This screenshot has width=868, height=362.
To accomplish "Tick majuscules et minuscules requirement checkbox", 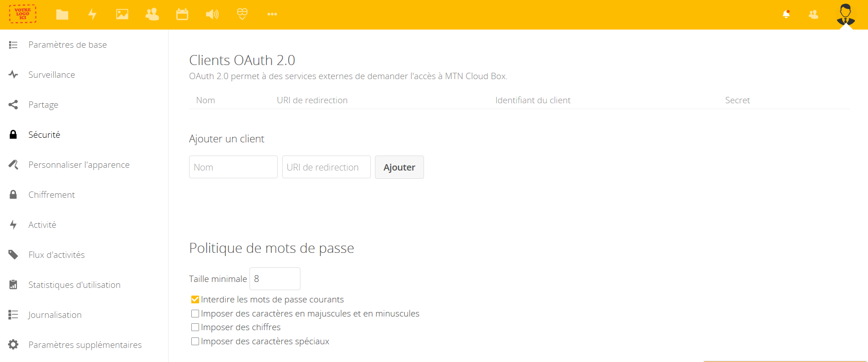I will click(195, 314).
